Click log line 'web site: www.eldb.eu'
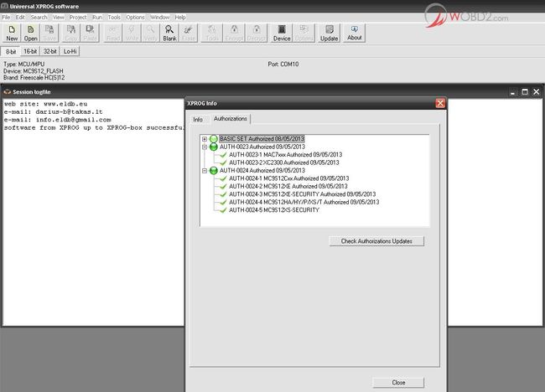 coord(46,104)
